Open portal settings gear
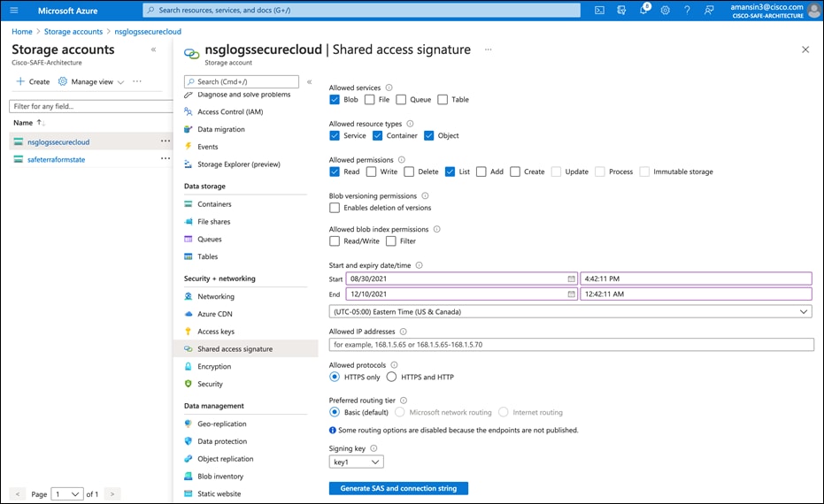 click(x=666, y=11)
